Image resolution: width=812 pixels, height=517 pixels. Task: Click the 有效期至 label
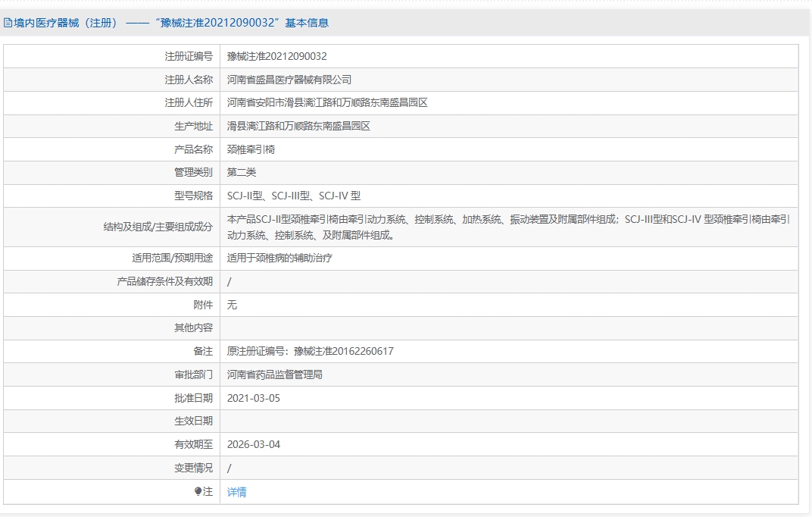tap(194, 444)
